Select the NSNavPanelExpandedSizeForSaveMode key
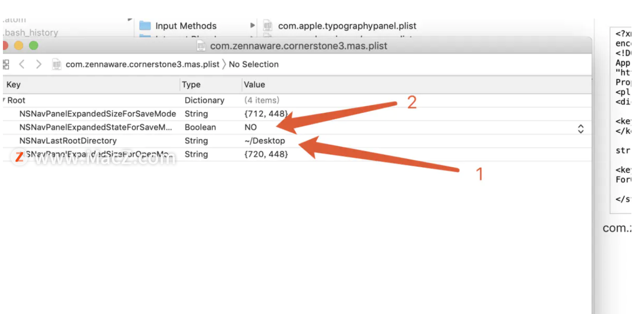This screenshot has height=314, width=644. point(98,114)
